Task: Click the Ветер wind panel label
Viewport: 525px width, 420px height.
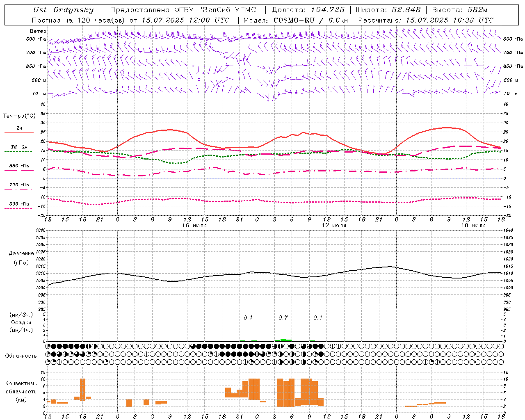Action: click(38, 31)
